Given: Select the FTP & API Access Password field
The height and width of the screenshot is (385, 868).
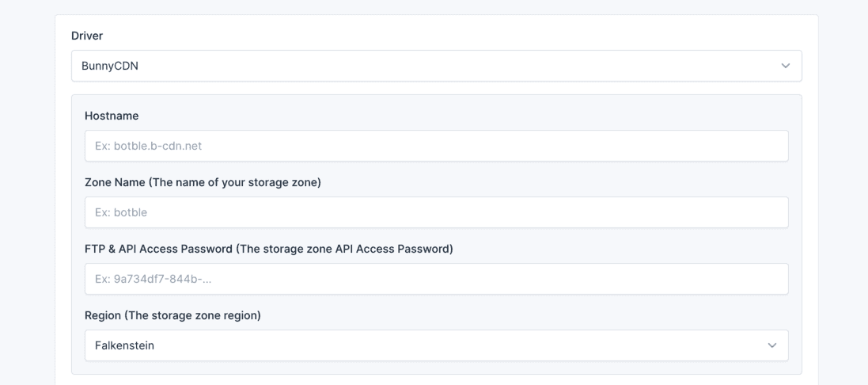Looking at the screenshot, I should [436, 279].
